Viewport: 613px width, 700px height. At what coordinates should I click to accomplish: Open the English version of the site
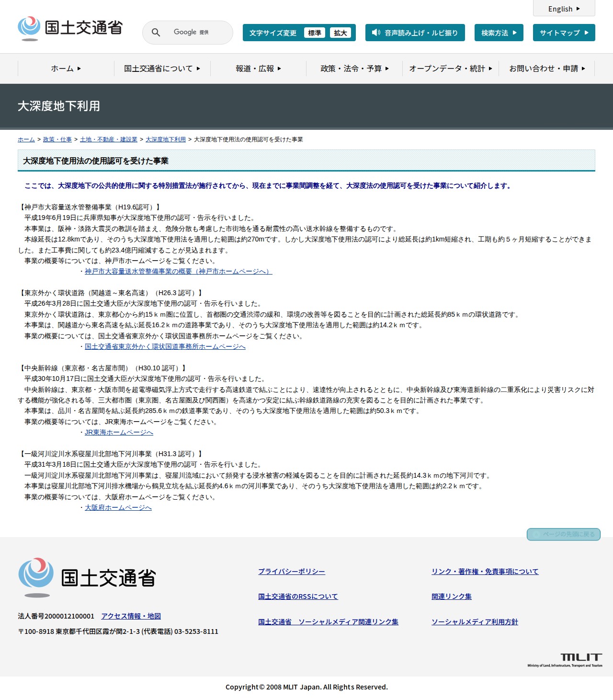tap(564, 9)
